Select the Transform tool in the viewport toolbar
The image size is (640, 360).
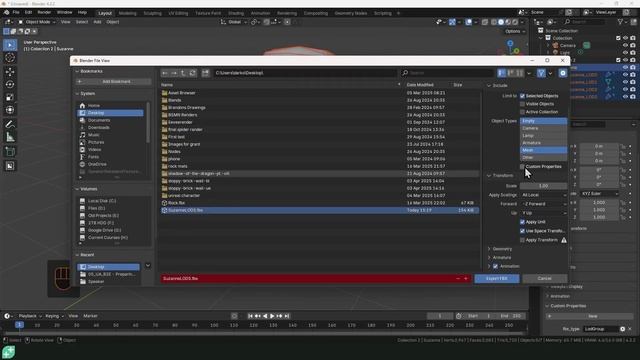pos(10,110)
